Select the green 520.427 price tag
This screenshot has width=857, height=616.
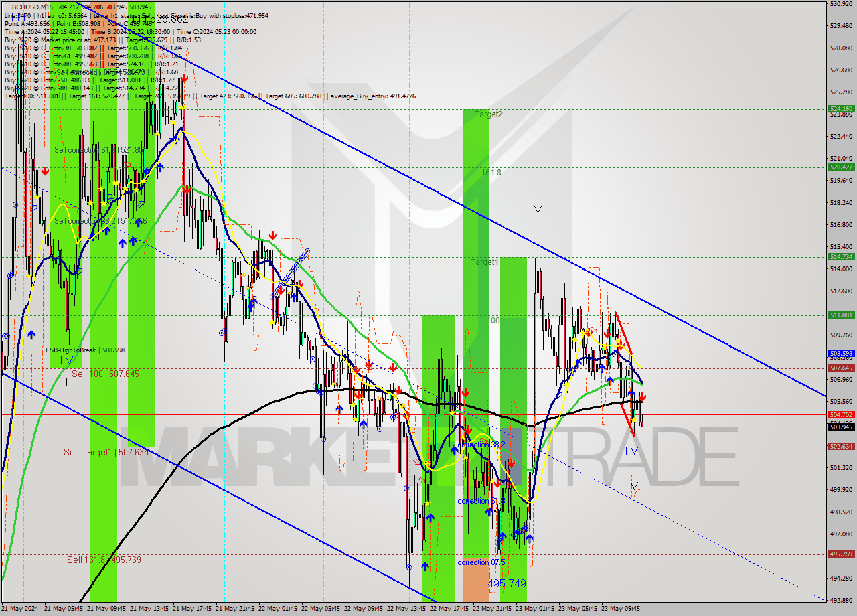[x=841, y=167]
